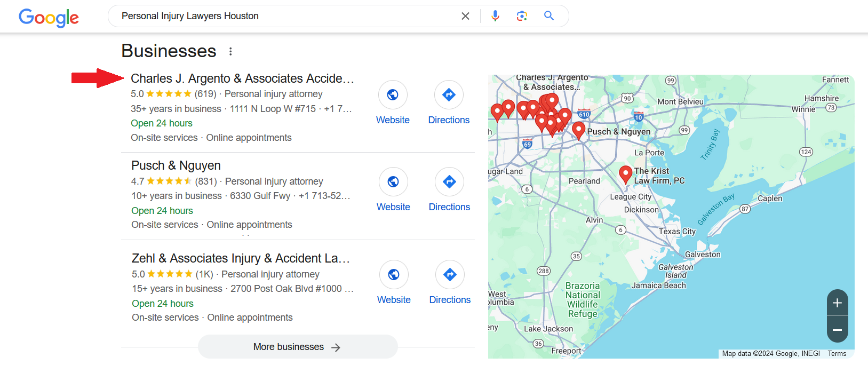
Task: Open Zehl & Associates Injury listing
Action: pyautogui.click(x=241, y=258)
